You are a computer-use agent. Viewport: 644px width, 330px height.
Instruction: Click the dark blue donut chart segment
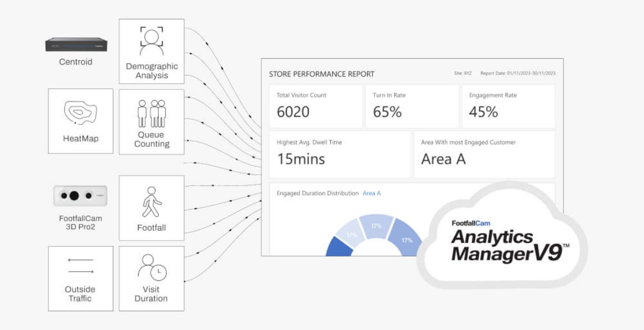pos(339,247)
